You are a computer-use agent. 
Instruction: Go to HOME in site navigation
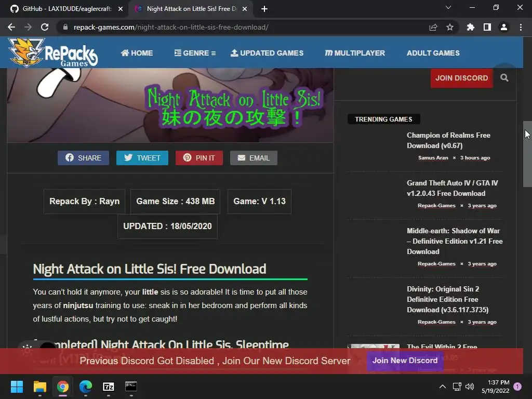coord(137,53)
